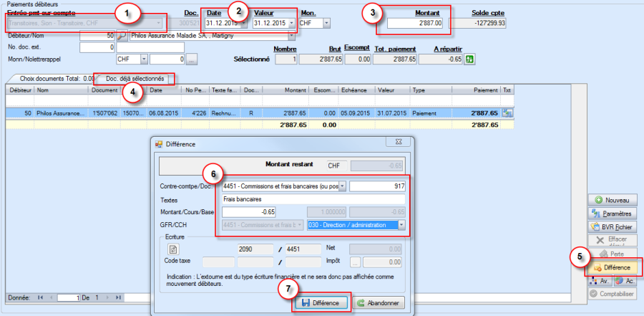Expand the Mon. currency CHF dropdown
Image resolution: width=644 pixels, height=316 pixels.
pyautogui.click(x=326, y=24)
